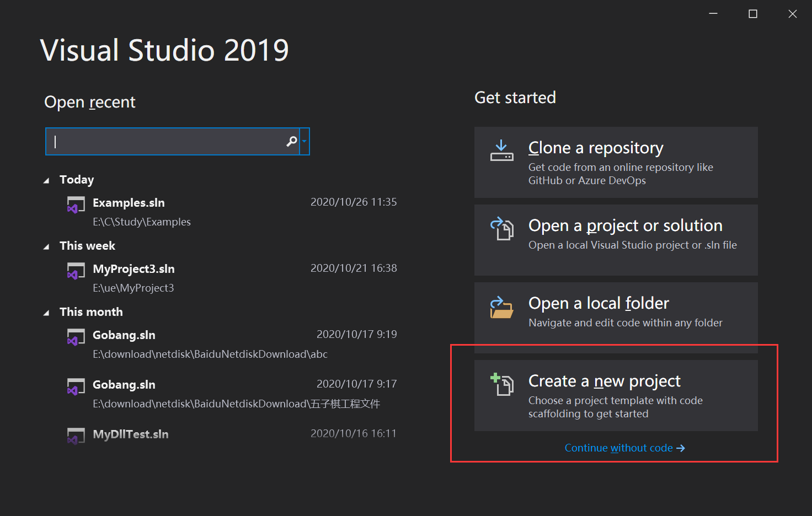
Task: Click the This month group heading
Action: (91, 312)
